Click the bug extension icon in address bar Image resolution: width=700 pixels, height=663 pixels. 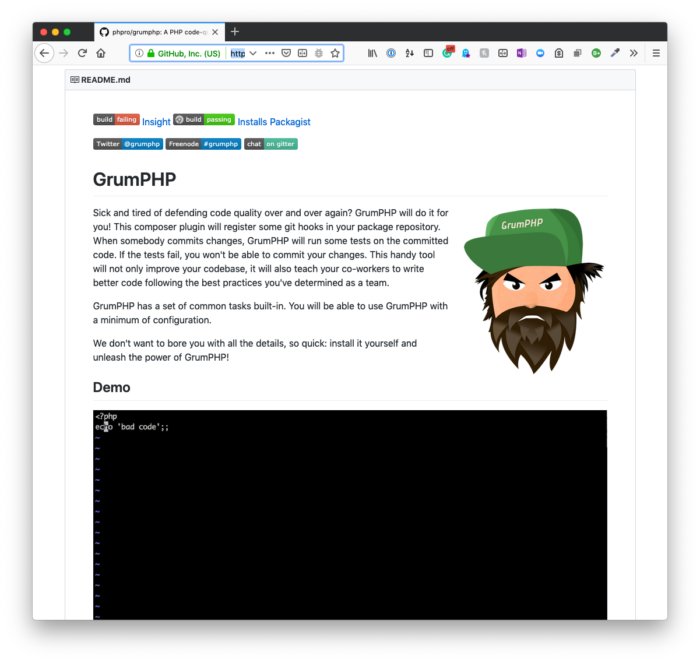[x=319, y=53]
